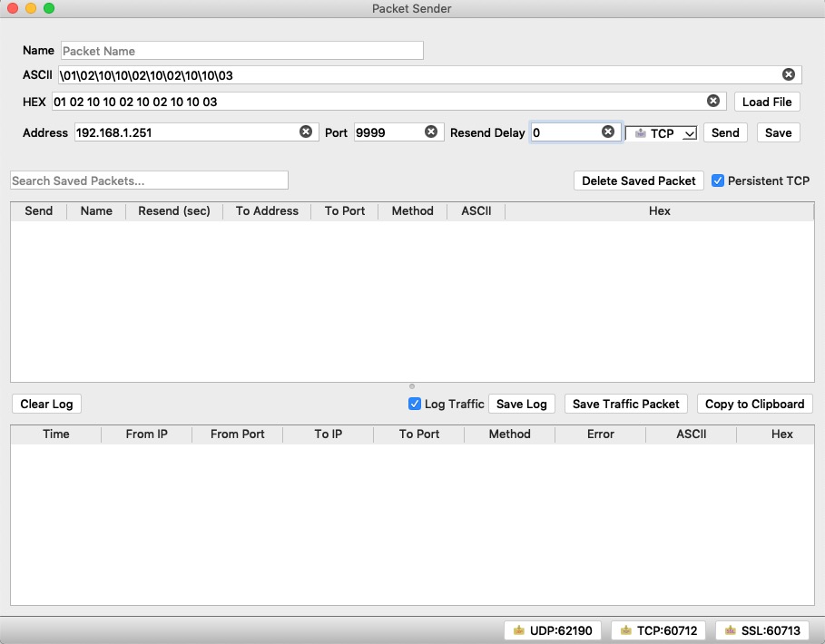825x644 pixels.
Task: Sort traffic log by Time column
Action: point(55,434)
